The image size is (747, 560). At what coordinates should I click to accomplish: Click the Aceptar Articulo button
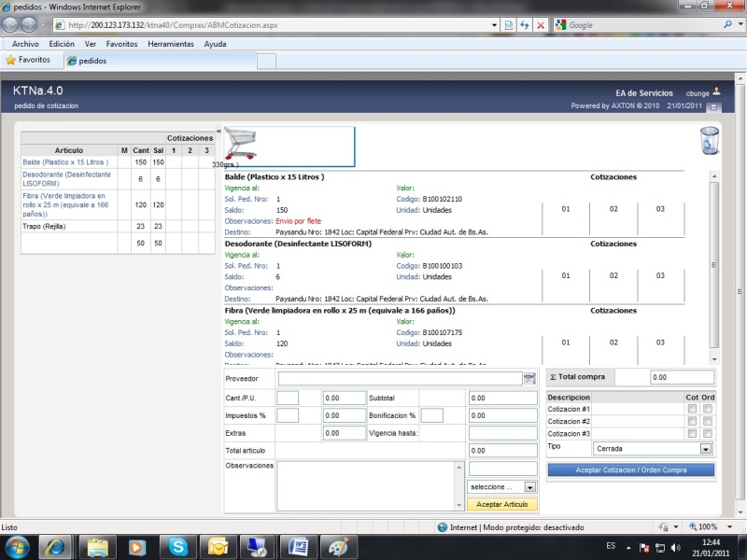502,504
